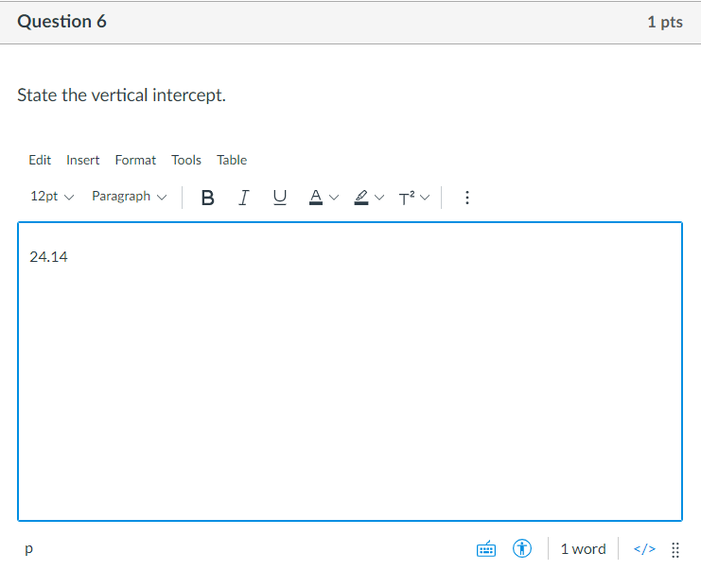701x588 pixels.
Task: Apply background highlight color
Action: 361,197
